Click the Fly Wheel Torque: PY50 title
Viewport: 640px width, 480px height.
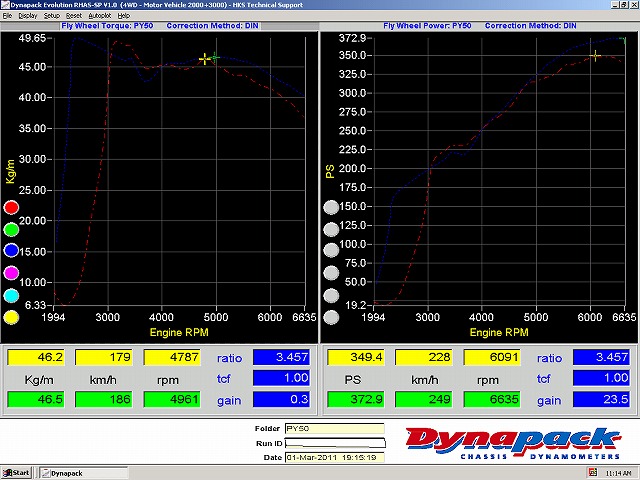[x=107, y=26]
